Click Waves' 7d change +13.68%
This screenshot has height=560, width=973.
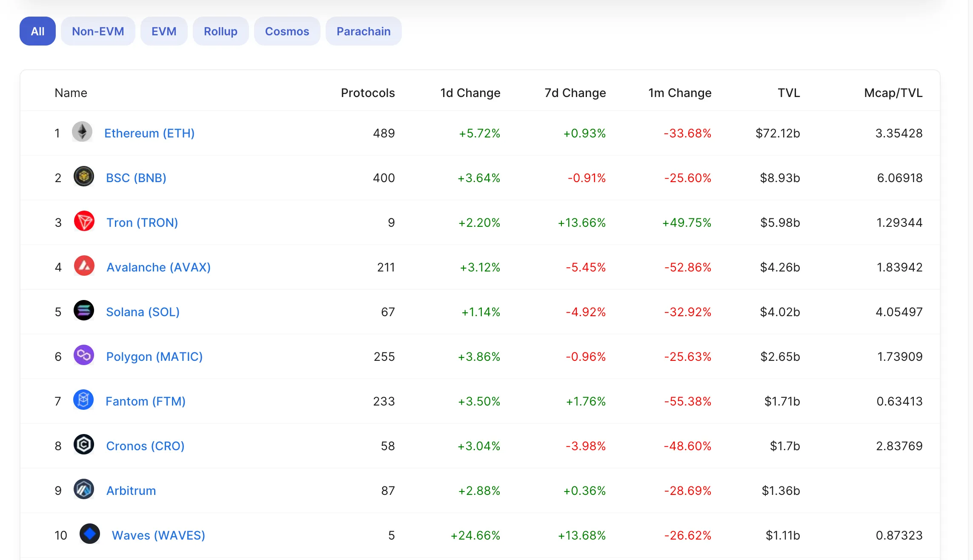click(582, 535)
